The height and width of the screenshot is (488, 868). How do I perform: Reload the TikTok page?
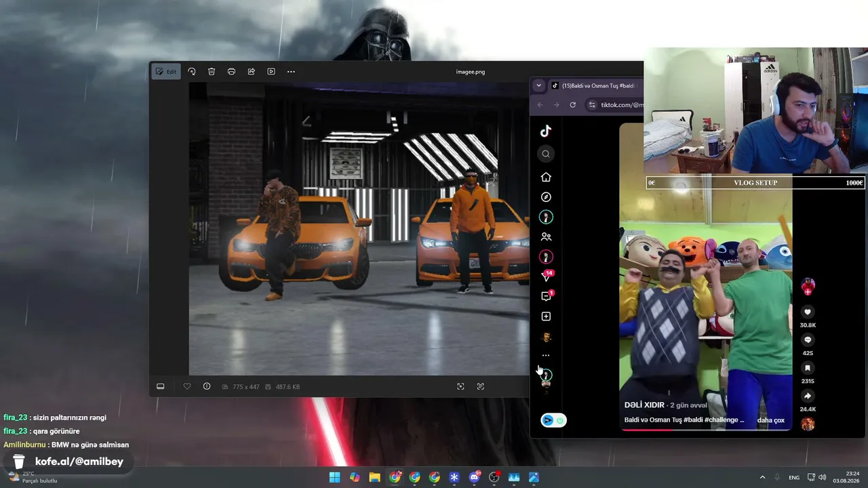coord(573,105)
